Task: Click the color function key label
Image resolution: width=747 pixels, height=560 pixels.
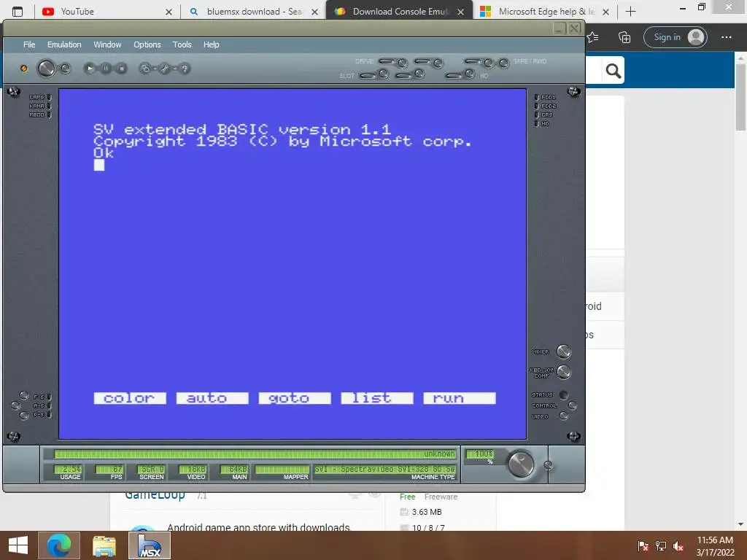Action: [130, 398]
